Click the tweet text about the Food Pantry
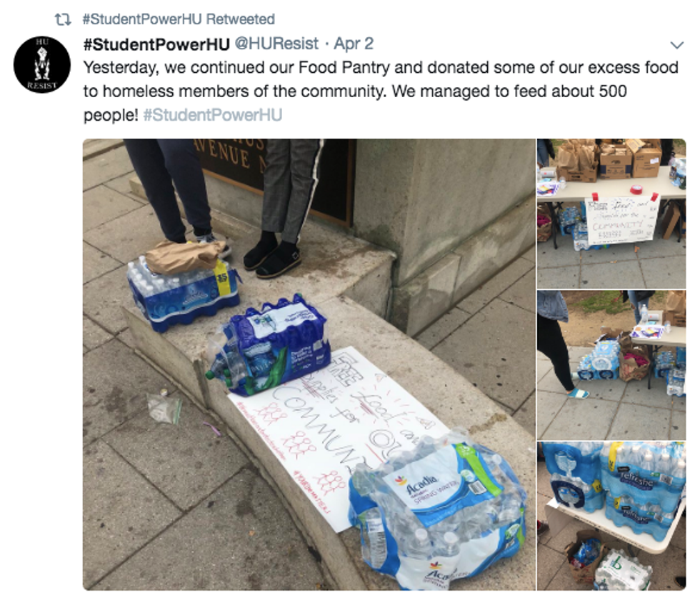The width and height of the screenshot is (700, 600). (x=381, y=91)
